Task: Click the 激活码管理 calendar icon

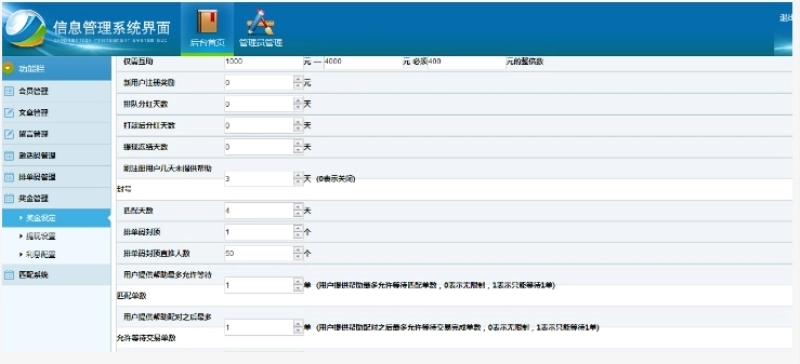Action: 9,156
